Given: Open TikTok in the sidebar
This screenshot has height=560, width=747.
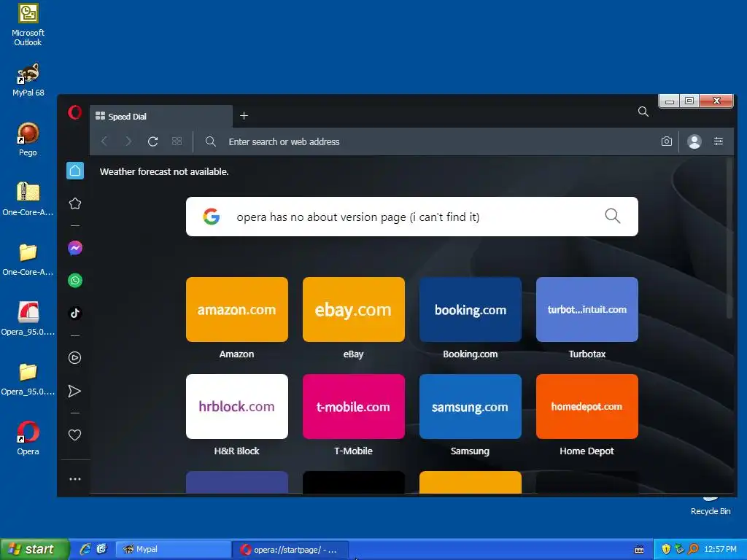Looking at the screenshot, I should 75,314.
